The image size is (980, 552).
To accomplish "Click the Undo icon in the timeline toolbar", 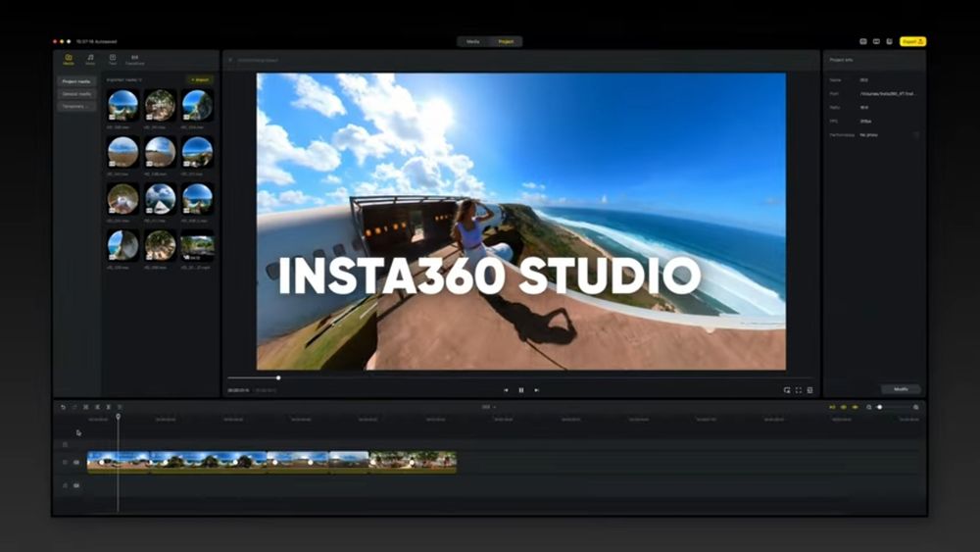I will pyautogui.click(x=63, y=407).
